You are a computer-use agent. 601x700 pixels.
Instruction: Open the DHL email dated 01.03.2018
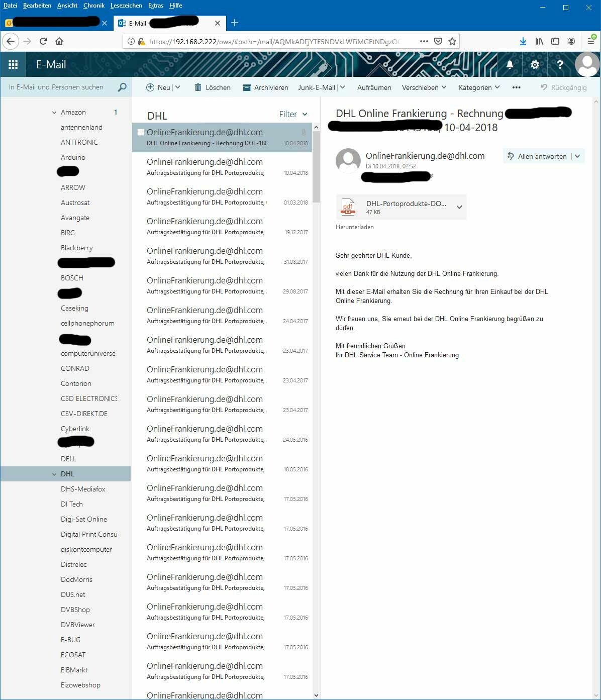pos(222,196)
